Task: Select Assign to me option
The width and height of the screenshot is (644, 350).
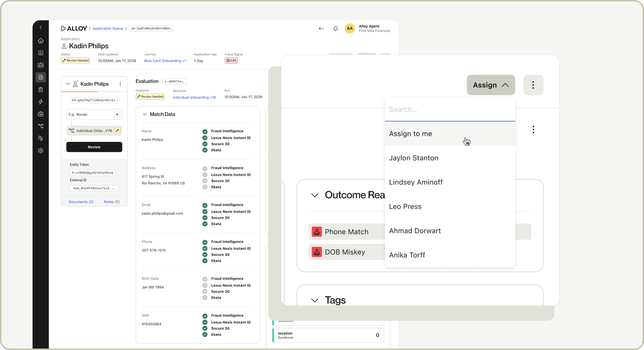Action: 411,134
